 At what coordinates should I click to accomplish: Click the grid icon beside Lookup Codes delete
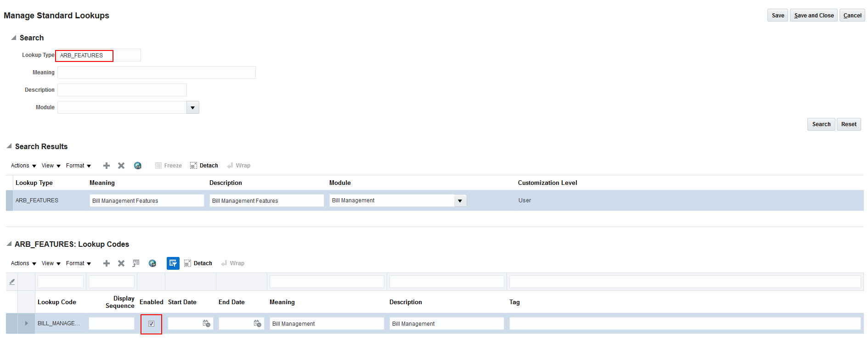click(x=136, y=263)
